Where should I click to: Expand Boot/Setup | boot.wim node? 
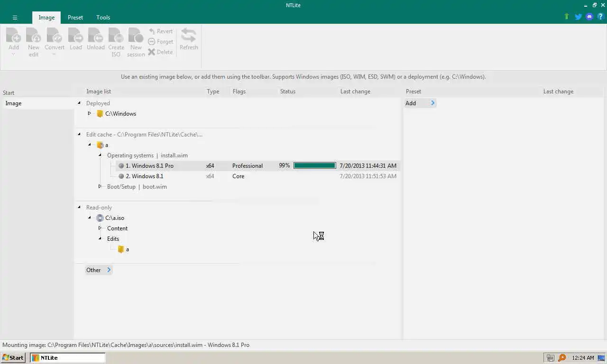pyautogui.click(x=100, y=186)
